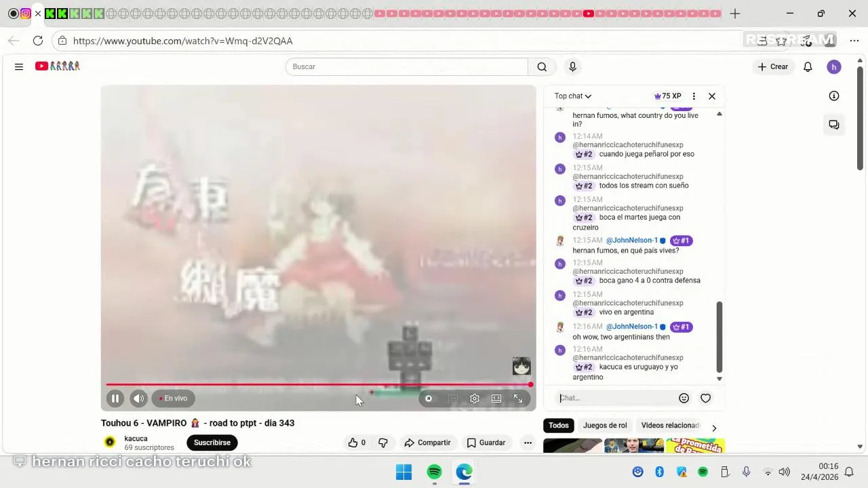Toggle fullscreen video mode
The width and height of the screenshot is (868, 488).
pyautogui.click(x=518, y=399)
